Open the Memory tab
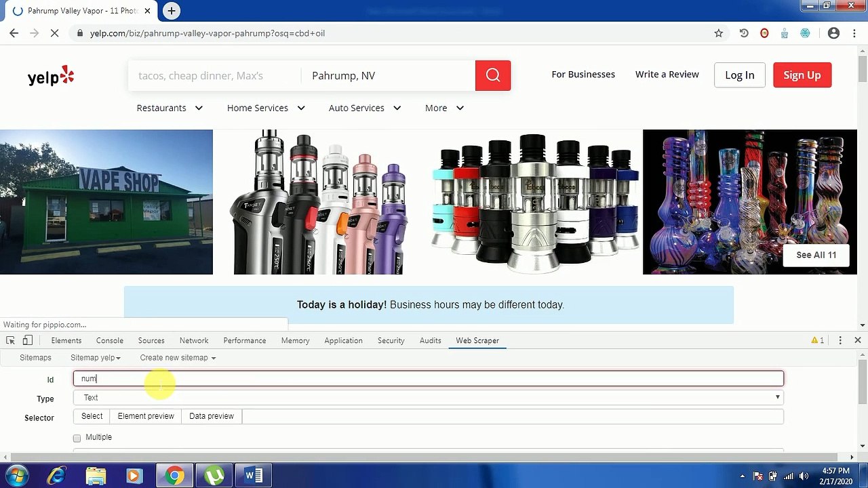 click(x=296, y=340)
